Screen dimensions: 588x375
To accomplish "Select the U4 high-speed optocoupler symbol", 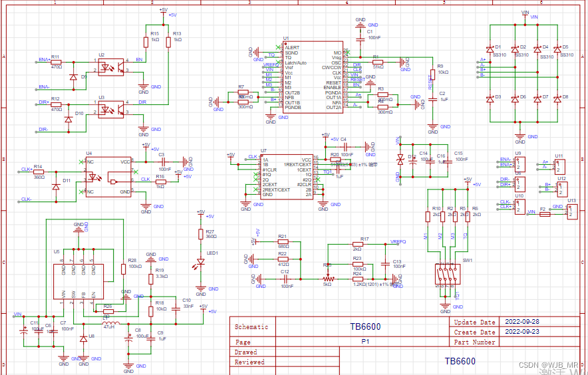I will coord(108,177).
